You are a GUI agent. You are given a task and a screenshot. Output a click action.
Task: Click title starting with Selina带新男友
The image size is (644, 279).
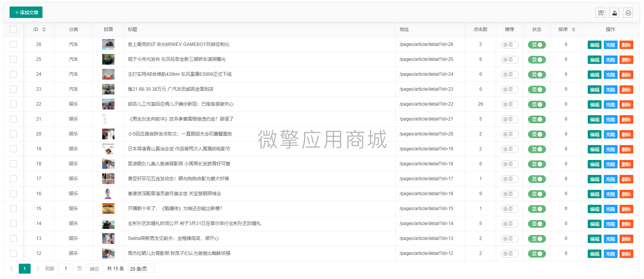pyautogui.click(x=173, y=238)
